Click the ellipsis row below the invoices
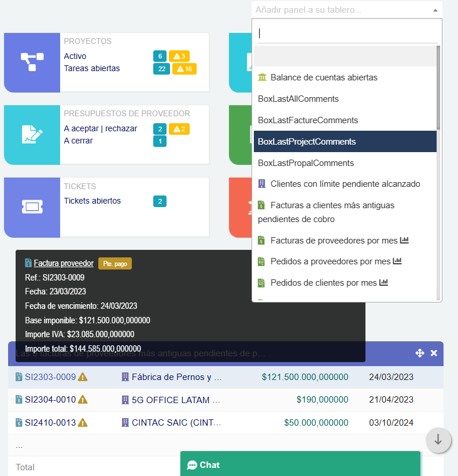Image resolution: width=458 pixels, height=476 pixels. coord(226,445)
